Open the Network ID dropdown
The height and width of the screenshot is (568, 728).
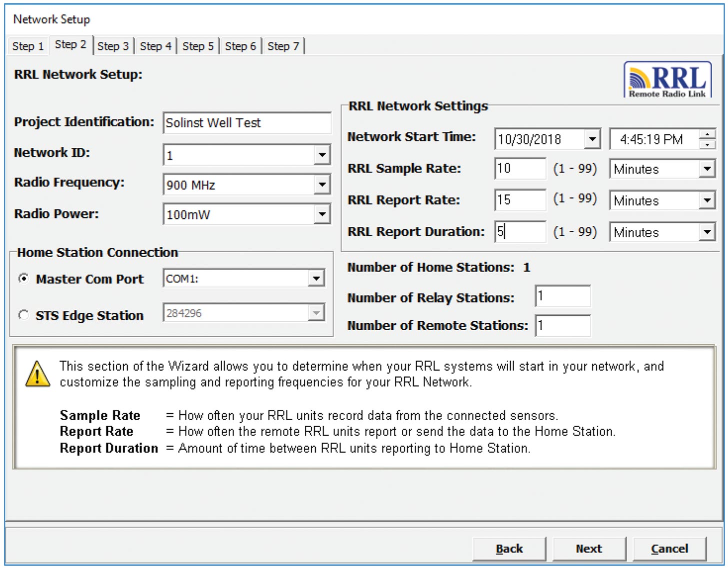(x=322, y=154)
